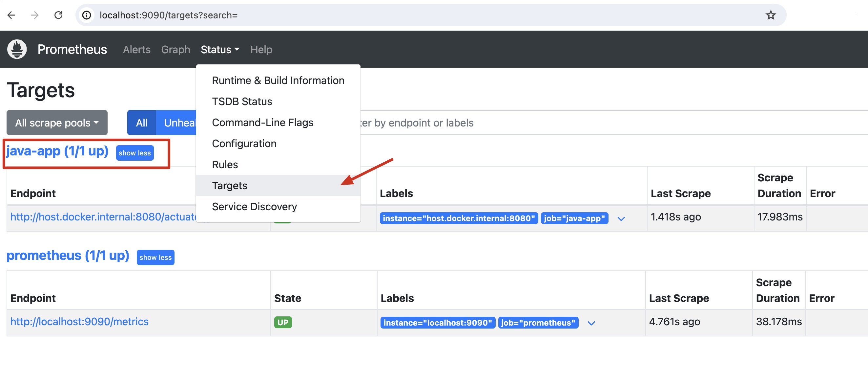Expand labels chevron for java-app target

(621, 218)
